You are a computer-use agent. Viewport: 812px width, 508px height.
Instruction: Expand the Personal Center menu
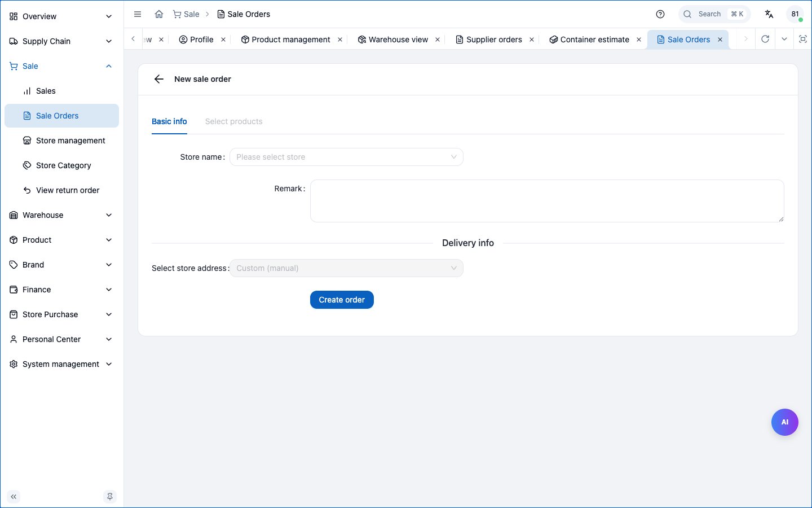(61, 339)
